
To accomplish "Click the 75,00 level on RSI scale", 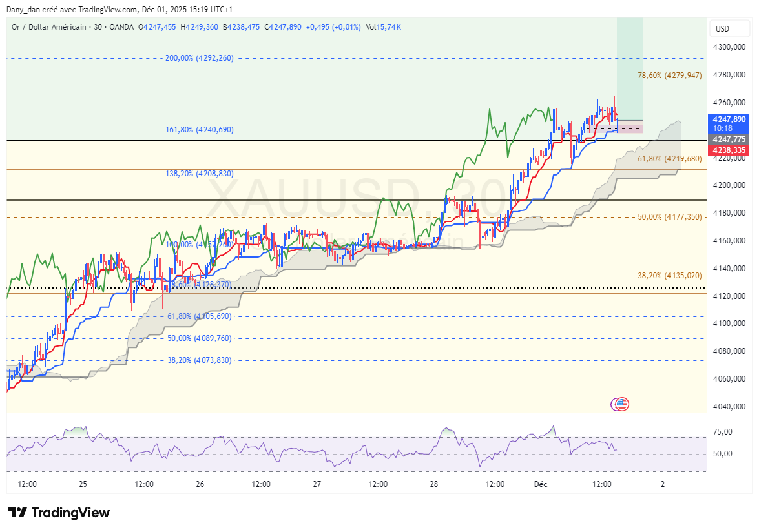I will (722, 432).
